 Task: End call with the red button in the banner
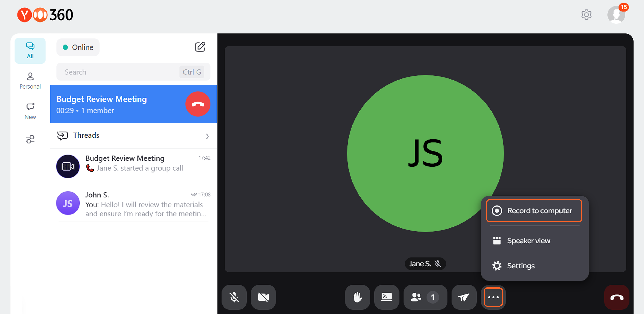pyautogui.click(x=198, y=104)
